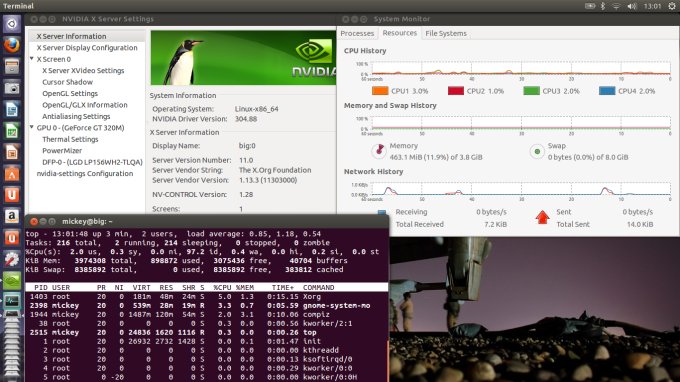Collapse the X Screen 0 tree arrow

[x=32, y=59]
